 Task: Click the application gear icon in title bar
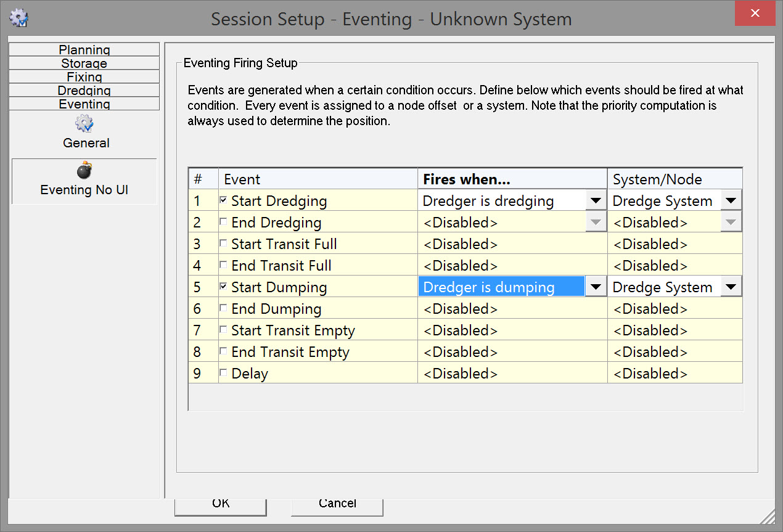pos(19,18)
